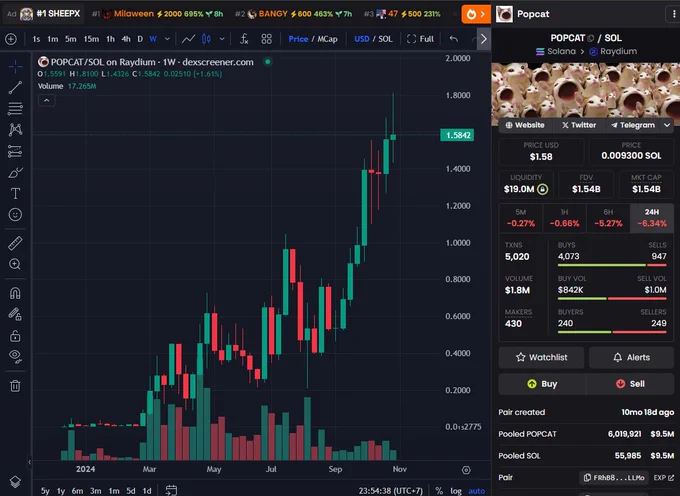Open the Popcat Website link
This screenshot has height=496, width=680.
click(525, 125)
